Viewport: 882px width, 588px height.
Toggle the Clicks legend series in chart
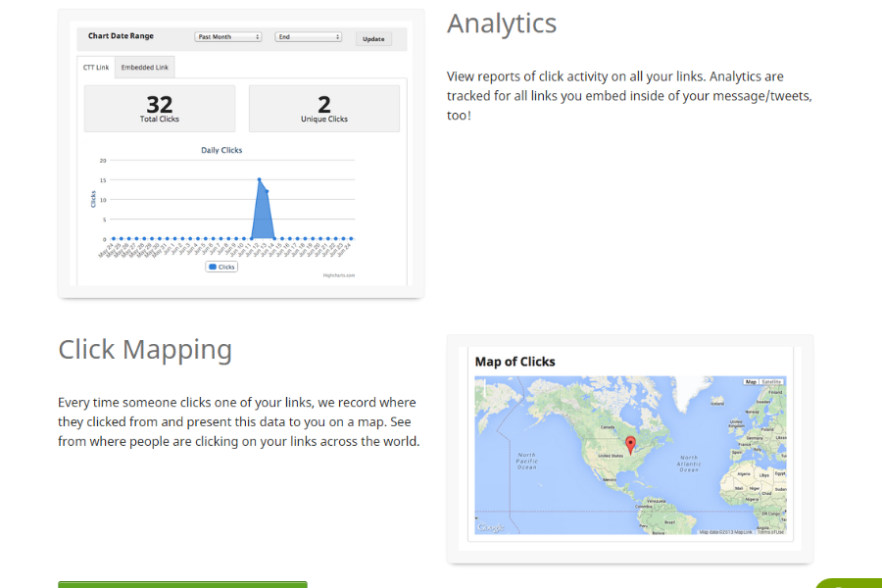tap(221, 267)
